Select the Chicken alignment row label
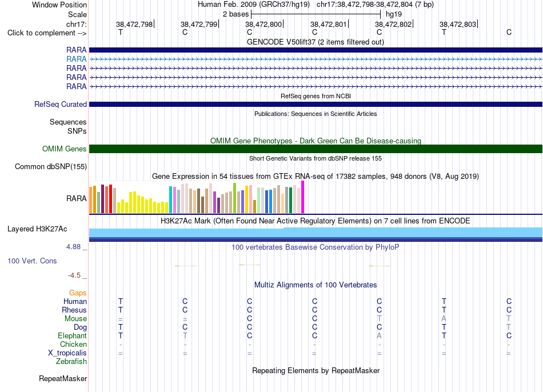 73,344
